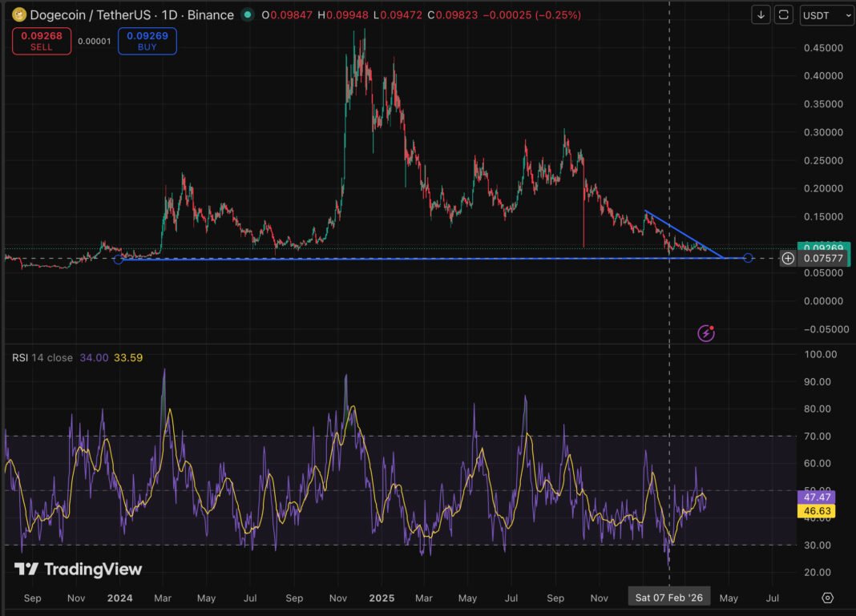Click the purple lightning bolt icon

(706, 333)
